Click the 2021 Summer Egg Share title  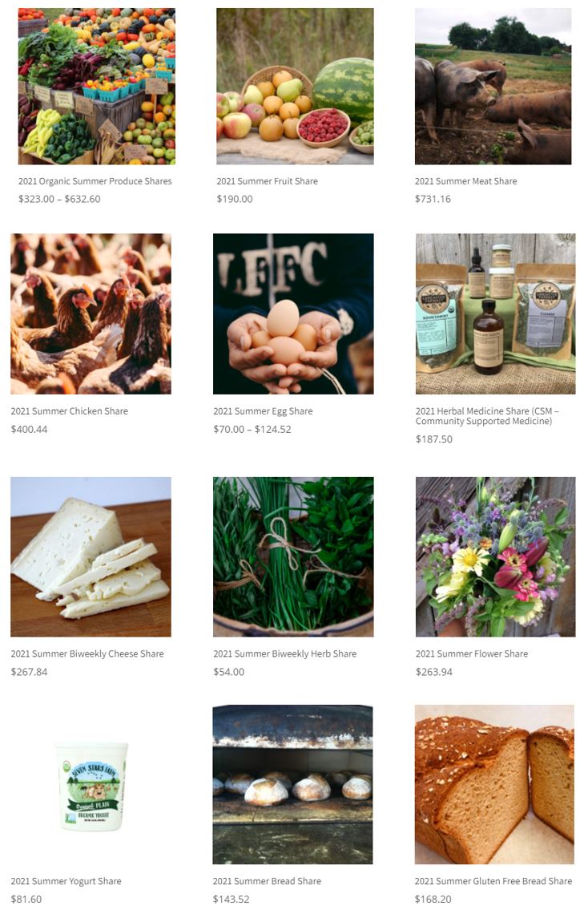coord(263,411)
